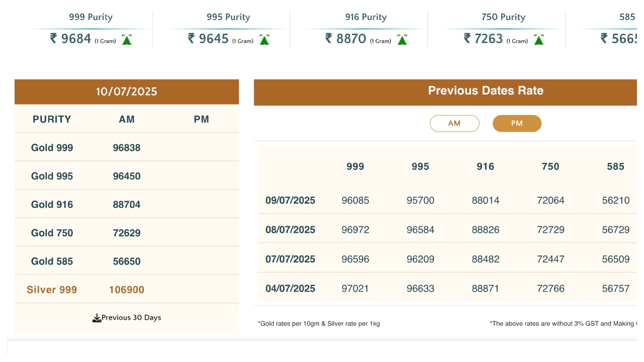Click the 916 Purity rate card

[366, 29]
